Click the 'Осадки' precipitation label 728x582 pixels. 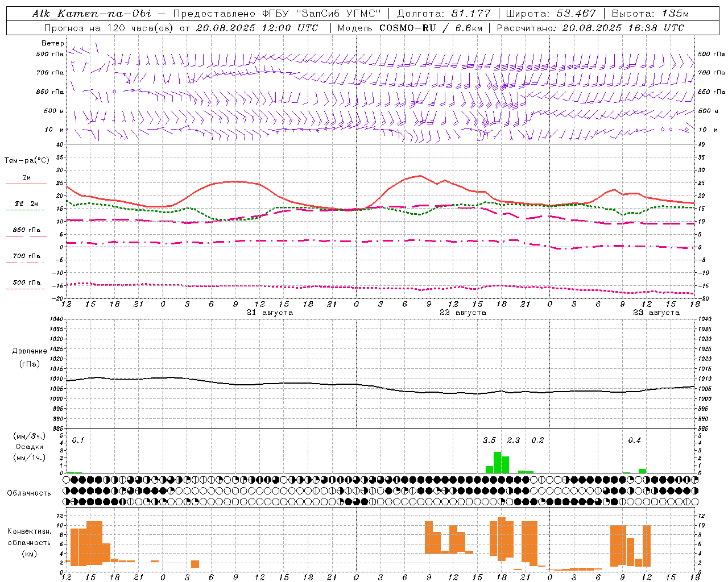point(30,447)
